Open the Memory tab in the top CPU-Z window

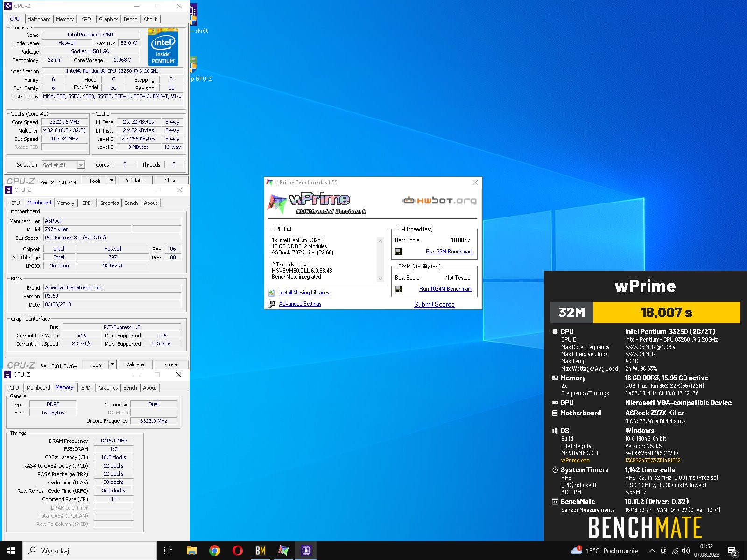(x=65, y=19)
